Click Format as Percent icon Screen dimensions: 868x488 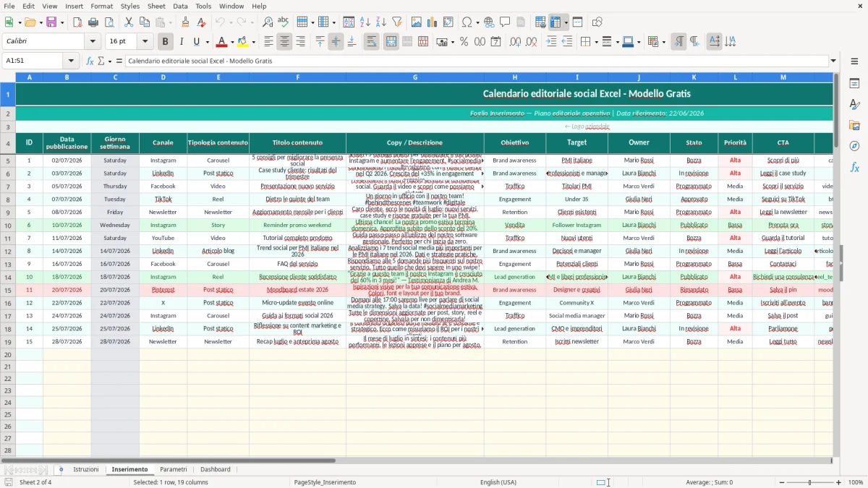pyautogui.click(x=464, y=42)
